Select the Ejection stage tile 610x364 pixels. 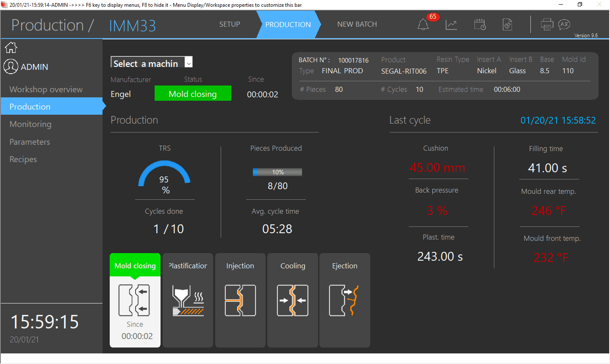345,300
